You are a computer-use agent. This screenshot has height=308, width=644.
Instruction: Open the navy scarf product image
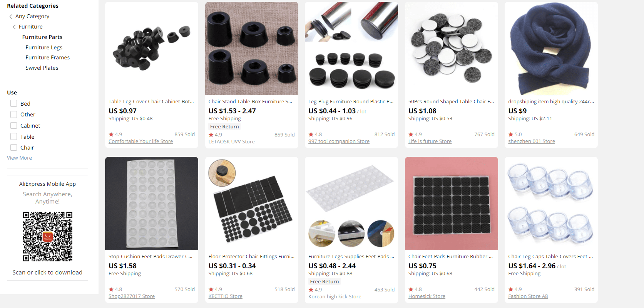551,49
